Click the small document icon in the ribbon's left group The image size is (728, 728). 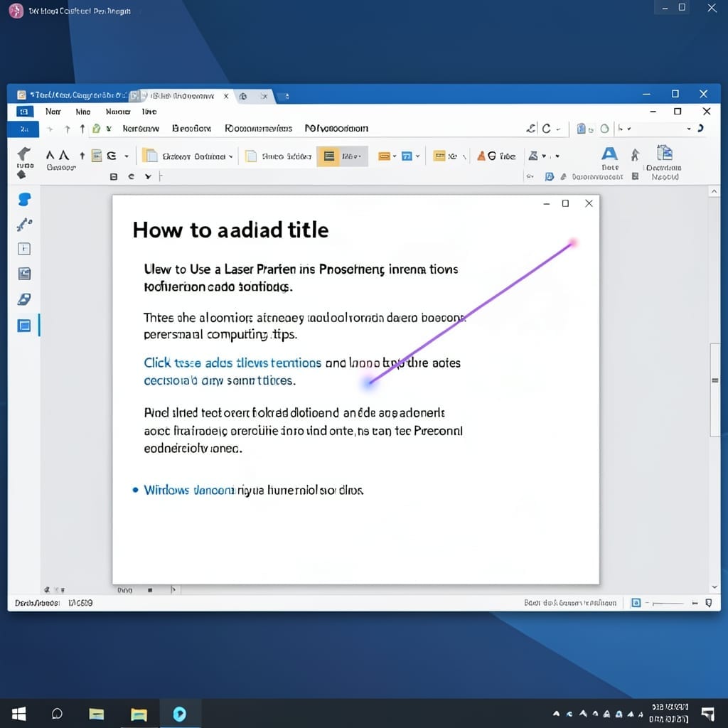97,156
